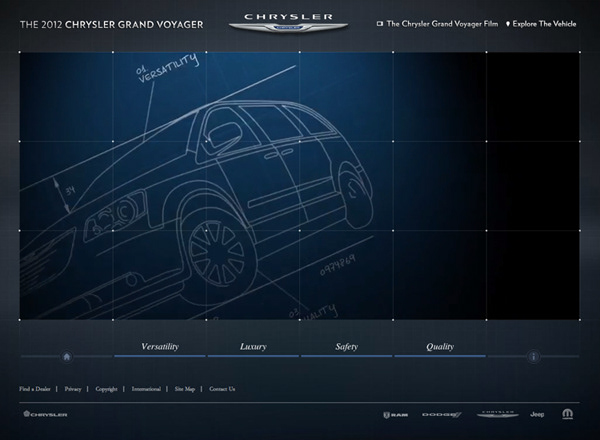600x440 pixels.
Task: Select the Quality tab
Action: point(440,348)
